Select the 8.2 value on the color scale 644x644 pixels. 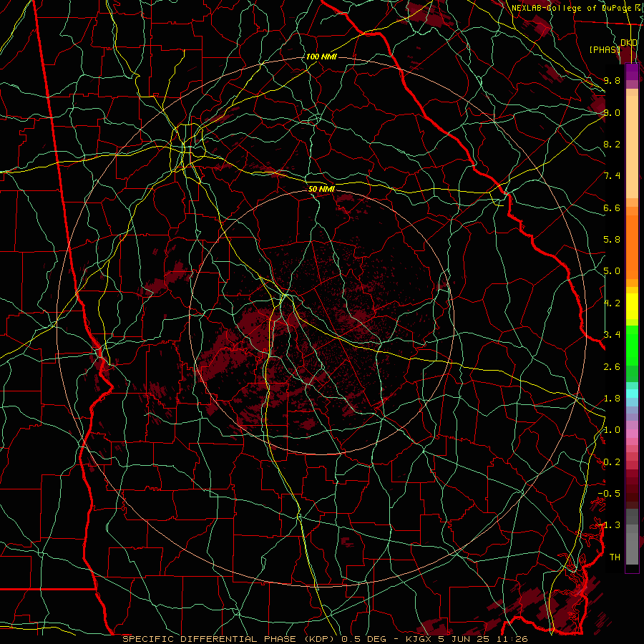click(x=612, y=144)
